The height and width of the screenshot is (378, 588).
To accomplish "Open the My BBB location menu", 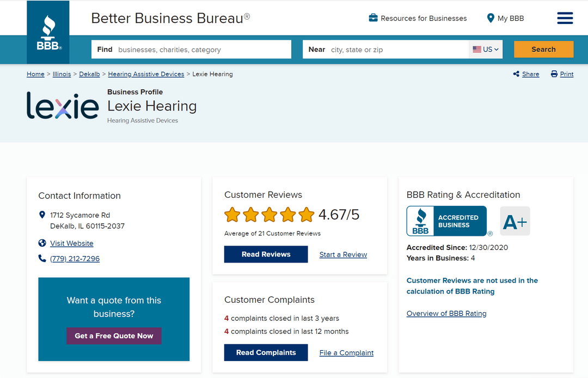I will click(x=505, y=18).
